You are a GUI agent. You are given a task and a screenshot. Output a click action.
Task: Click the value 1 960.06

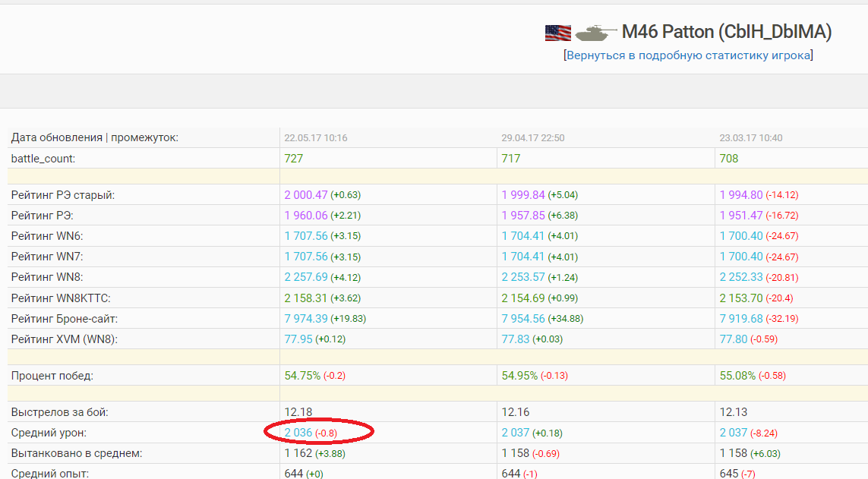point(306,215)
